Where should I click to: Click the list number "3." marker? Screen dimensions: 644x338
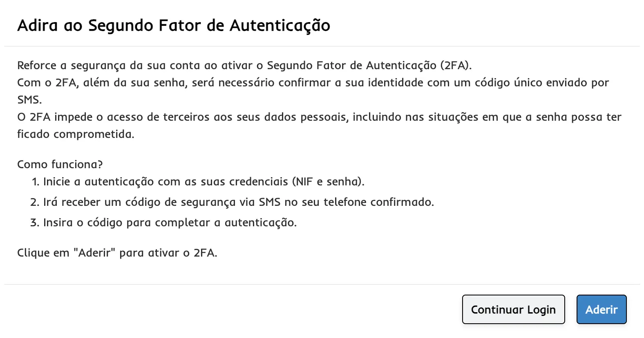click(35, 223)
